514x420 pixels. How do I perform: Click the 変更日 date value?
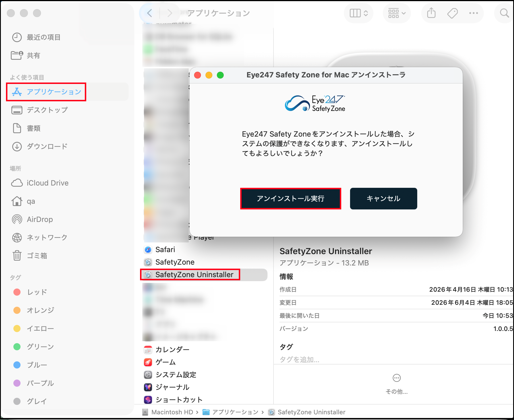(472, 302)
